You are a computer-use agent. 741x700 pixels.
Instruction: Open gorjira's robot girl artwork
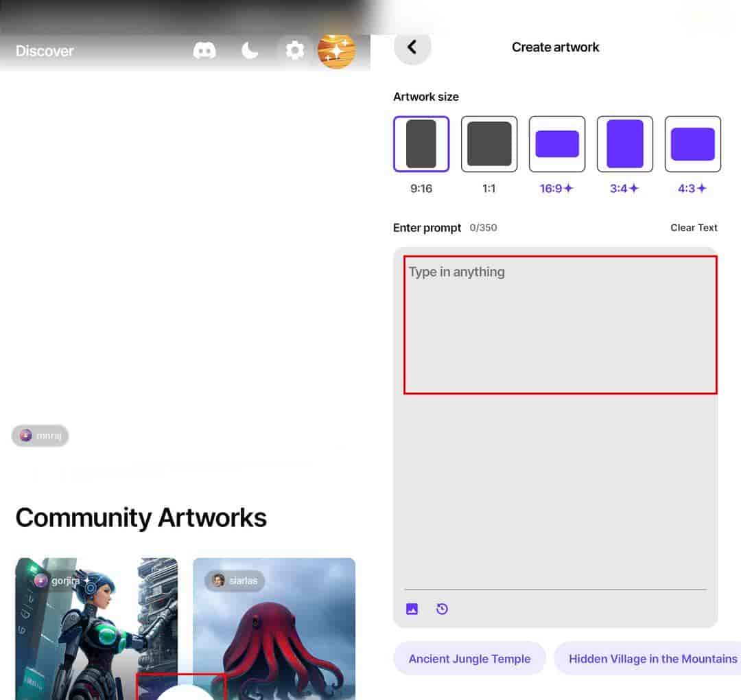pos(97,629)
